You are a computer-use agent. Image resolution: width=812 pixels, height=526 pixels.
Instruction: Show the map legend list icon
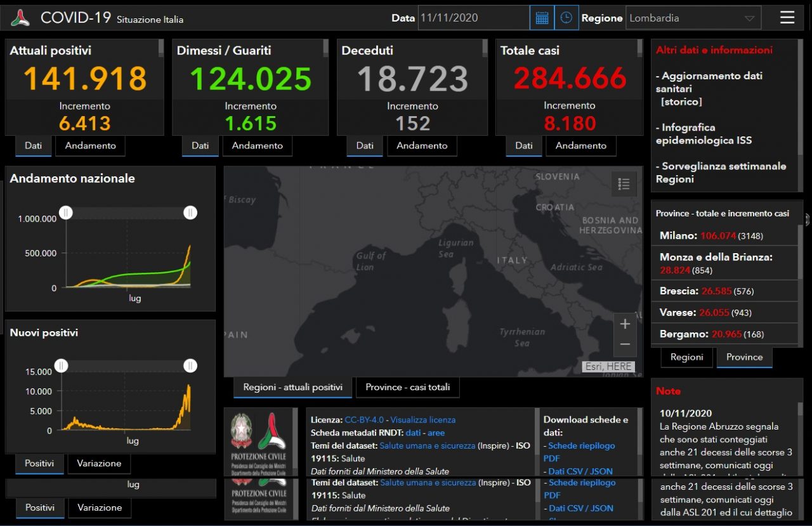(x=624, y=184)
